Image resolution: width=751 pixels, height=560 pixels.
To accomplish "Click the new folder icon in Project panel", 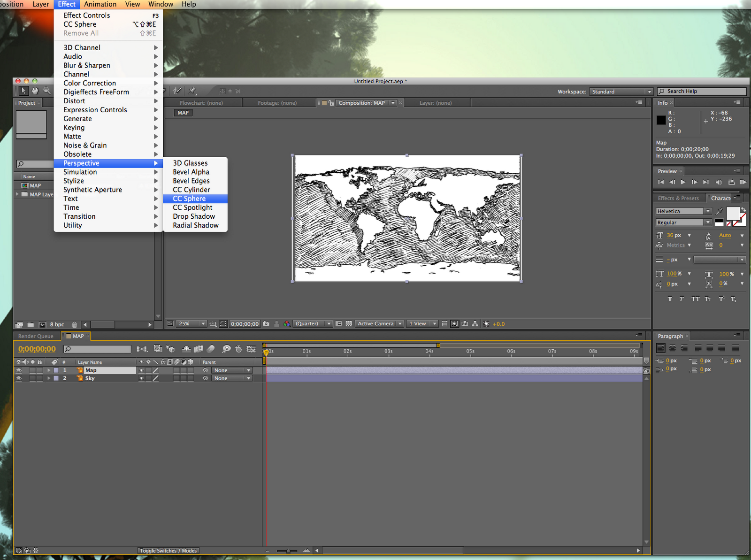I will click(31, 324).
